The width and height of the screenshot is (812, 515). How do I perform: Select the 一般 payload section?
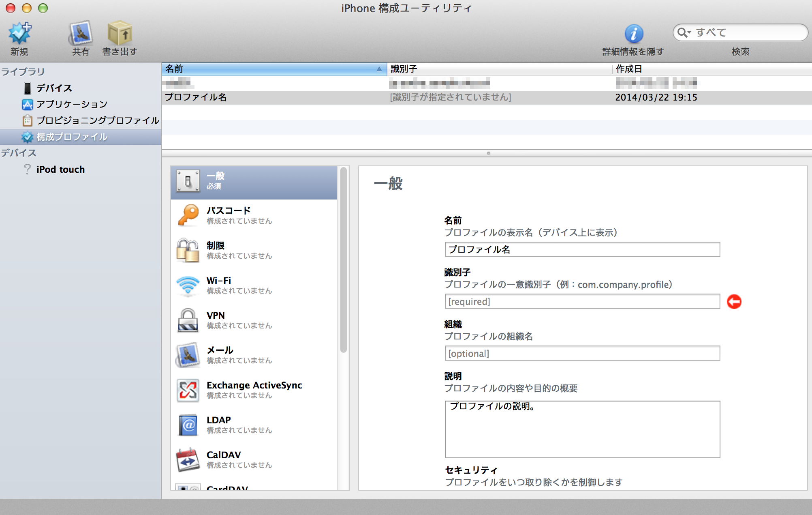[x=254, y=182]
